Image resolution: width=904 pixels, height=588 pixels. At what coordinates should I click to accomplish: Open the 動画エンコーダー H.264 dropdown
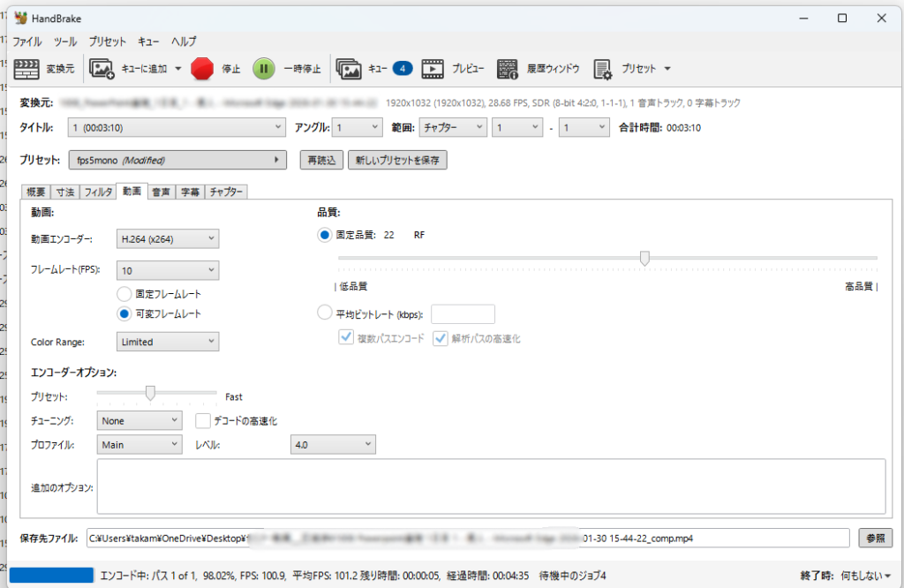(168, 238)
